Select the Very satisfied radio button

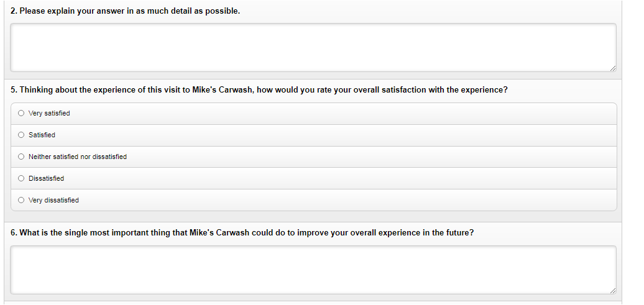(21, 113)
